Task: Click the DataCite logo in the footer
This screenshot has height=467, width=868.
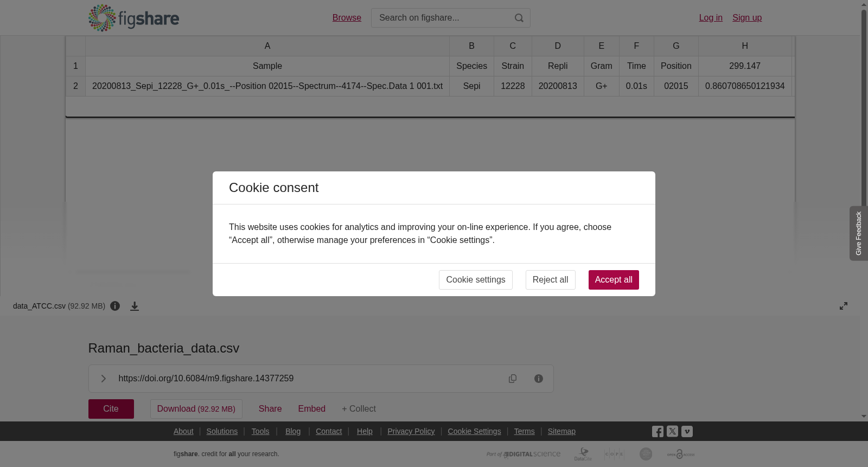Action: tap(583, 454)
